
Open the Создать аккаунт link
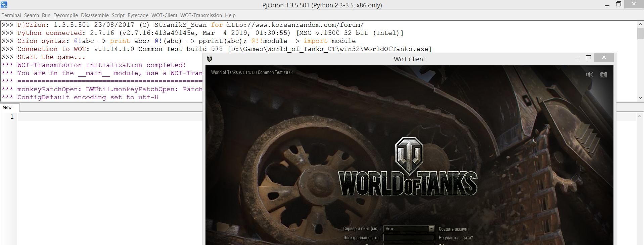point(454,229)
